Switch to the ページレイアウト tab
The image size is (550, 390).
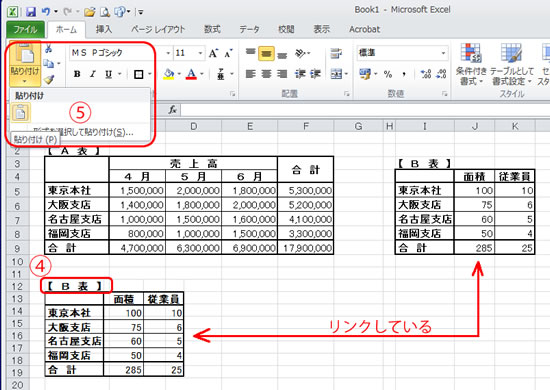click(x=158, y=29)
